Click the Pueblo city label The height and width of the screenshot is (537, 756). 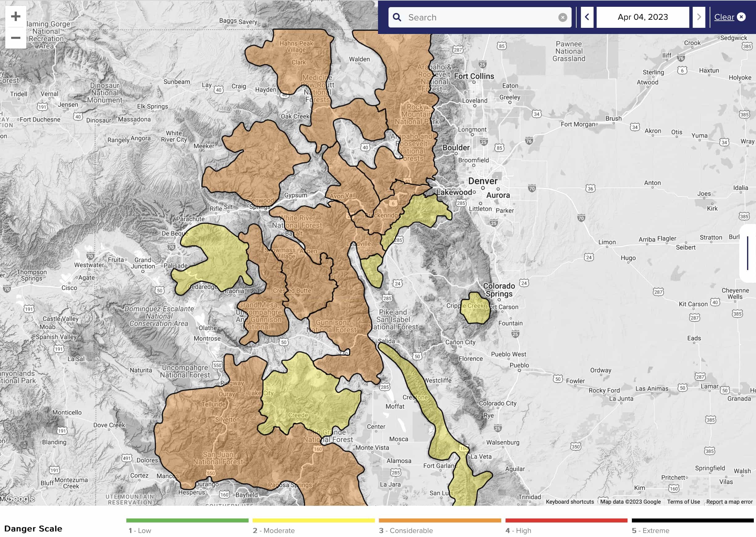pyautogui.click(x=519, y=365)
